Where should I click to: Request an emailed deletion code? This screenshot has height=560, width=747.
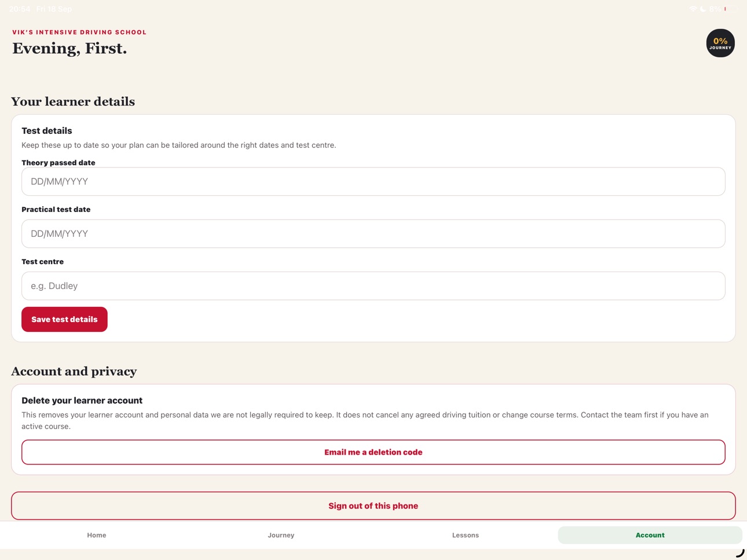point(373,452)
